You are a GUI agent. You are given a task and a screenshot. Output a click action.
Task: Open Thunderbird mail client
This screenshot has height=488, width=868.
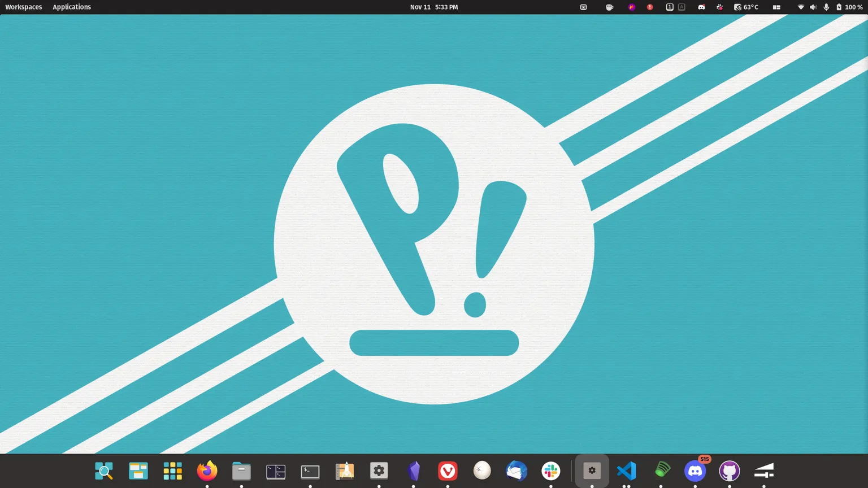(516, 470)
